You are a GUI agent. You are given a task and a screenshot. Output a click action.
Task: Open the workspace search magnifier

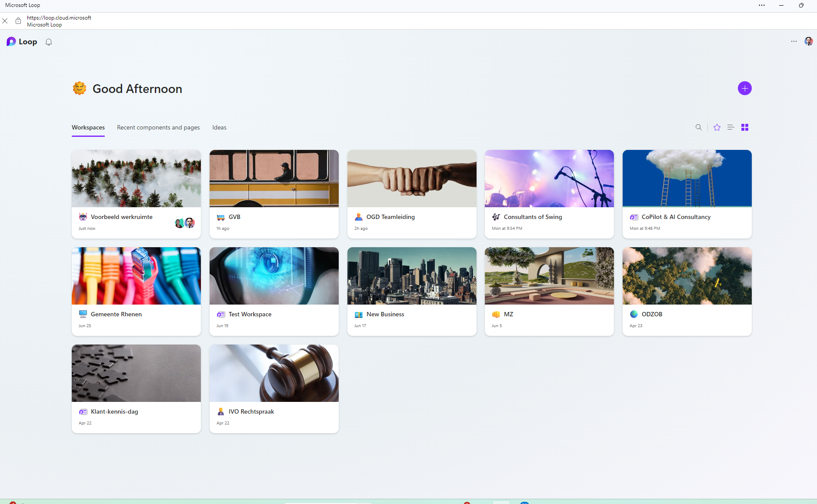pyautogui.click(x=699, y=127)
